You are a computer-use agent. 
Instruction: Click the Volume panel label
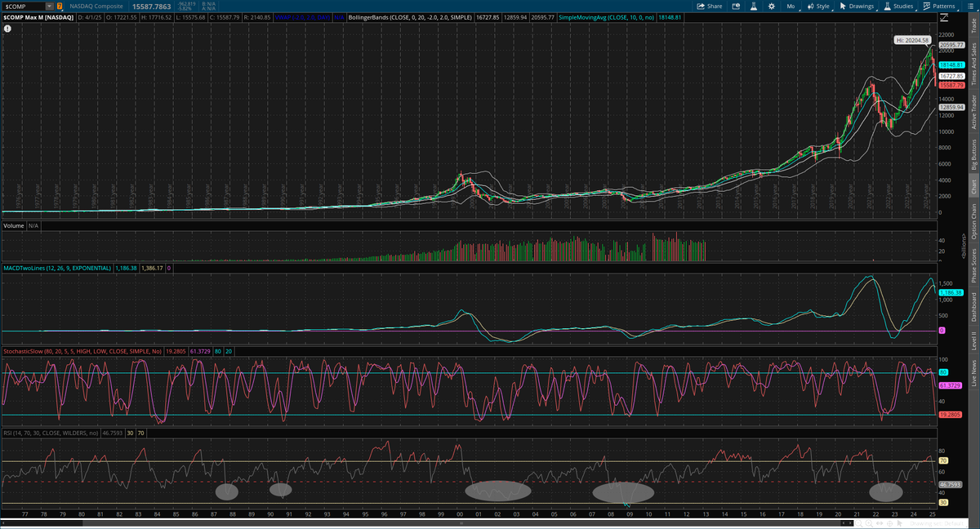pos(14,224)
